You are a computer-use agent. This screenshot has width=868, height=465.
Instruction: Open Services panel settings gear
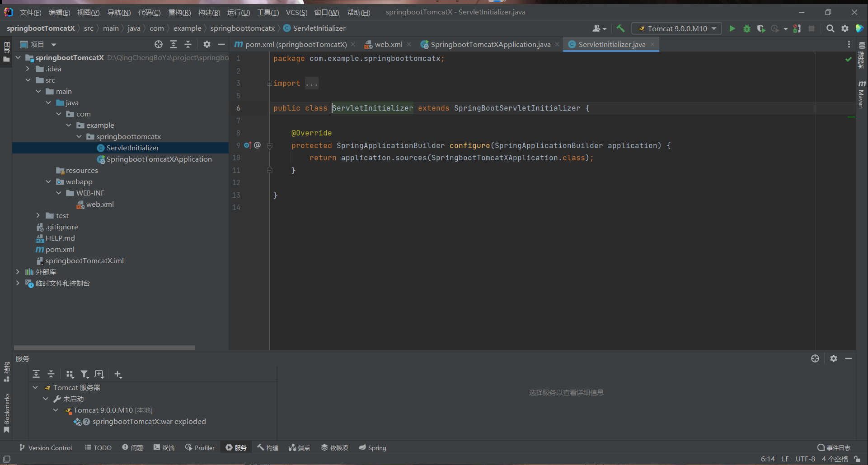834,358
